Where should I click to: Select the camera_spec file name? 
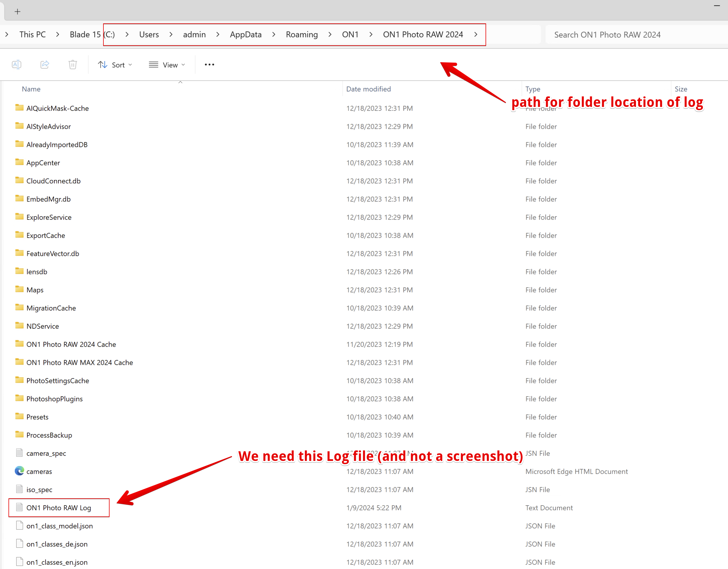point(46,453)
